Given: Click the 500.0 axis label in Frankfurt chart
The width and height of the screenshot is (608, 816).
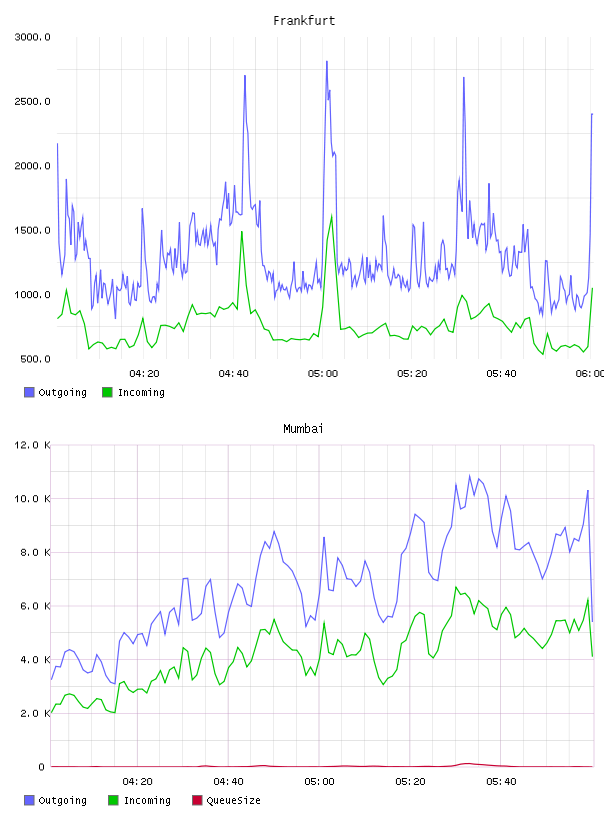Looking at the screenshot, I should pyautogui.click(x=35, y=359).
